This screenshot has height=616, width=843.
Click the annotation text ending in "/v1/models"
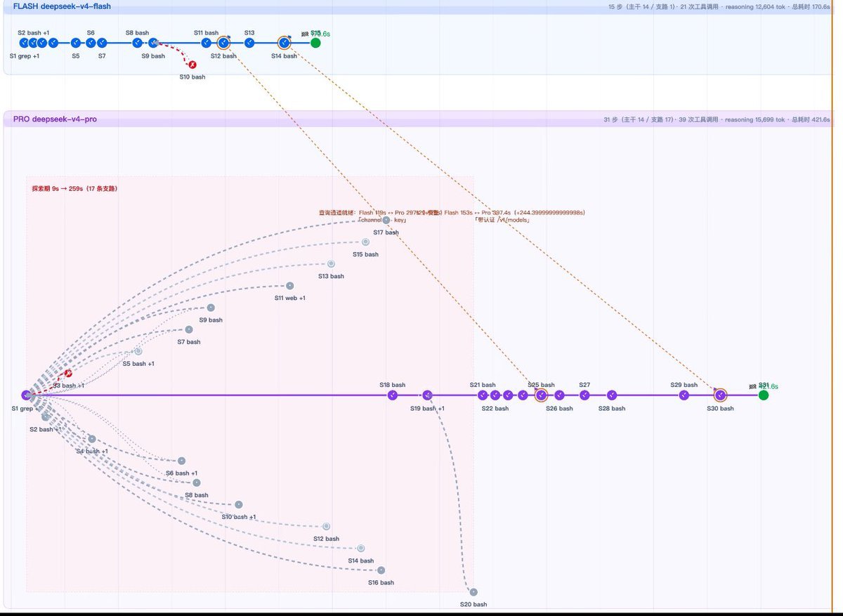pos(502,220)
